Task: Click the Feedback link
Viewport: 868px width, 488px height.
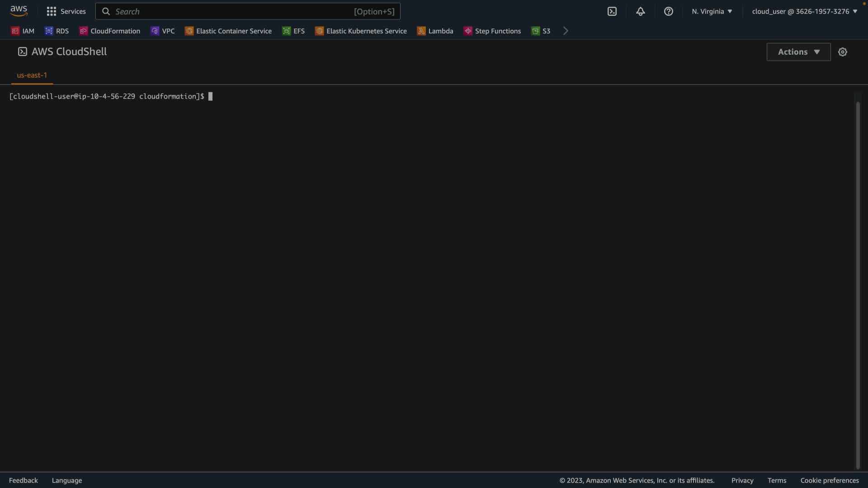Action: point(24,480)
